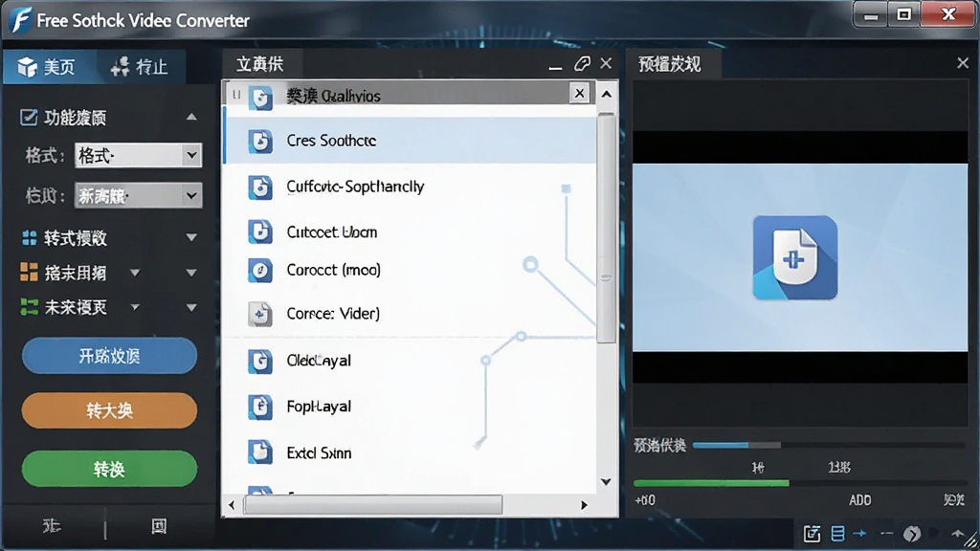Select the Corrce: Vider) list item
Screen dimensions: 980x551
[x=410, y=313]
